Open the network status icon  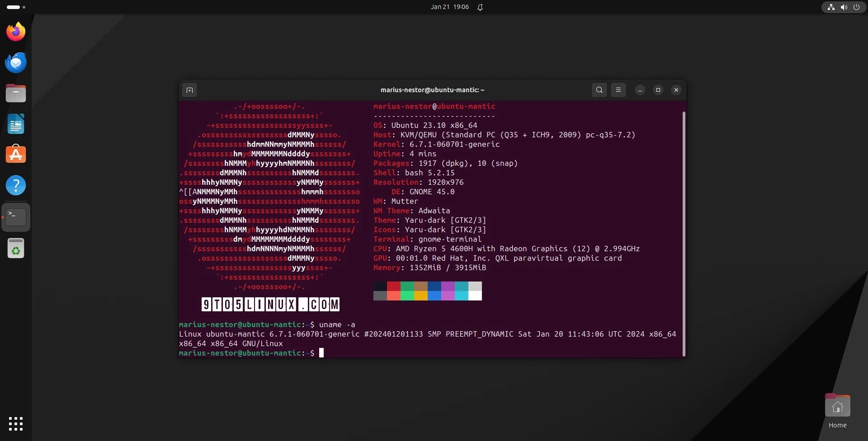[x=831, y=7]
